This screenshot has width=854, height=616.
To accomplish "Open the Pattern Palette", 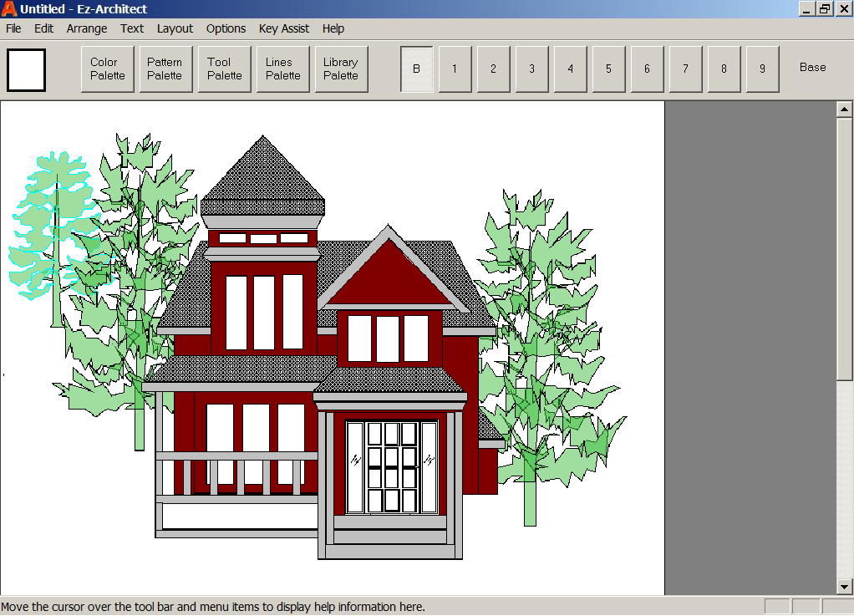I will [165, 69].
